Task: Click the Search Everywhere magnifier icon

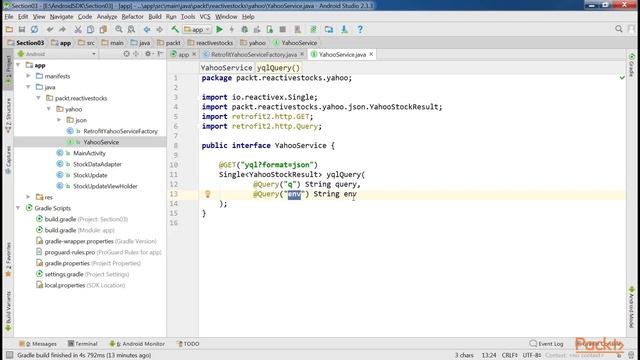Action: tap(619, 29)
